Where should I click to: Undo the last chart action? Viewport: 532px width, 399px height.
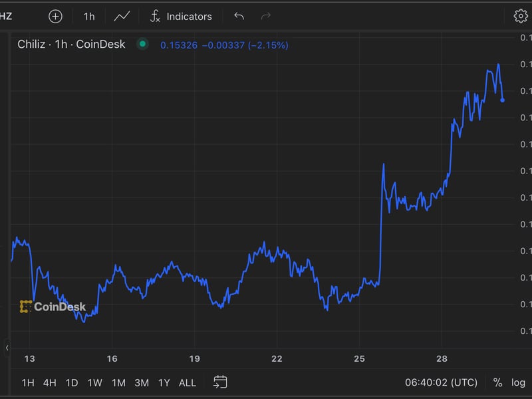coord(239,16)
